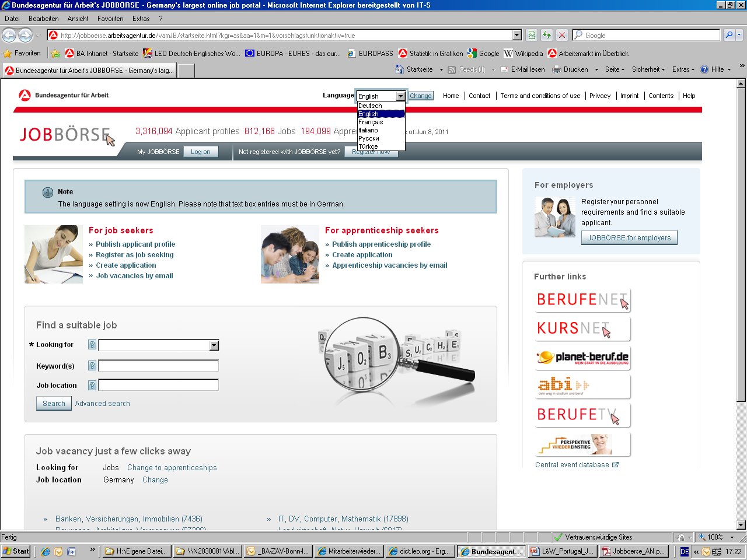Image resolution: width=747 pixels, height=560 pixels.
Task: Open Publish applicant profile link
Action: click(135, 244)
